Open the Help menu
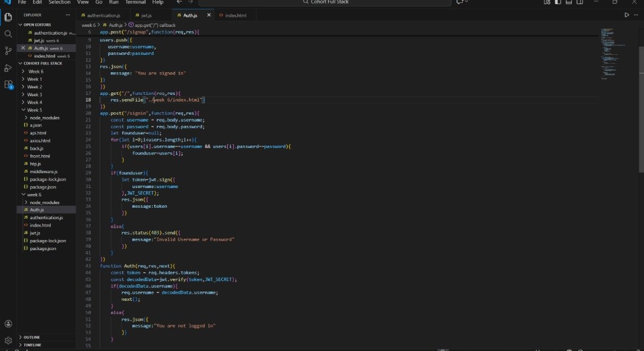 [157, 2]
